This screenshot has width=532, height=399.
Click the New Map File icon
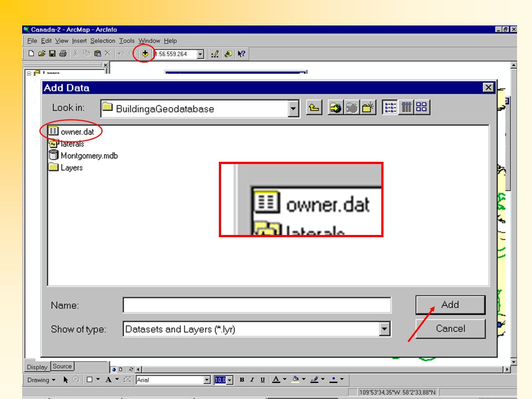point(31,54)
